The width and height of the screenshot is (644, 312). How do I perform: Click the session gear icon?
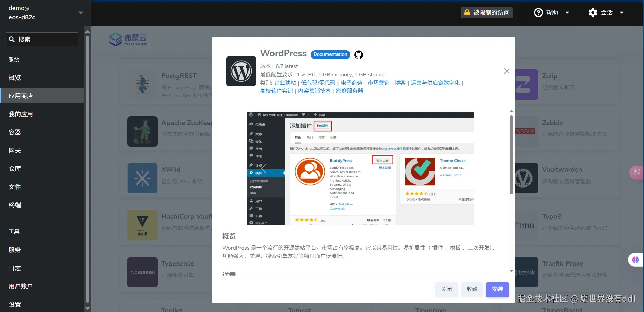click(593, 13)
